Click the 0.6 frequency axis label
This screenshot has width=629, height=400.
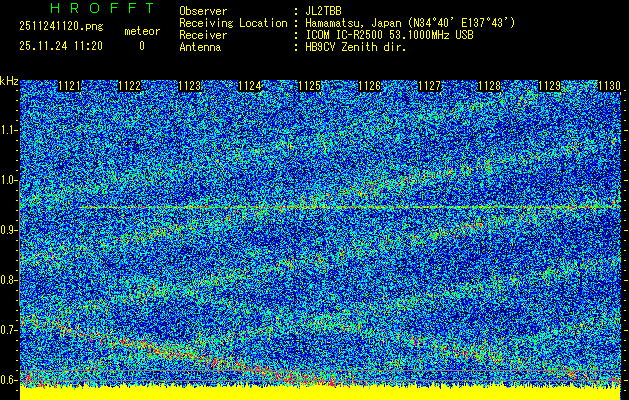click(9, 380)
